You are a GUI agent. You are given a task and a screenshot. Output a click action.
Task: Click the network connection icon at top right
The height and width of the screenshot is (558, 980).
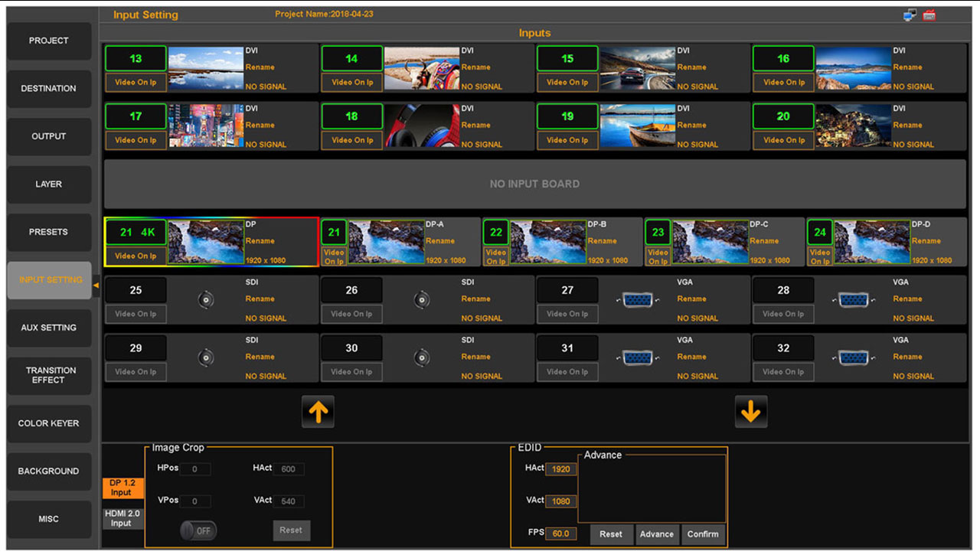point(910,15)
